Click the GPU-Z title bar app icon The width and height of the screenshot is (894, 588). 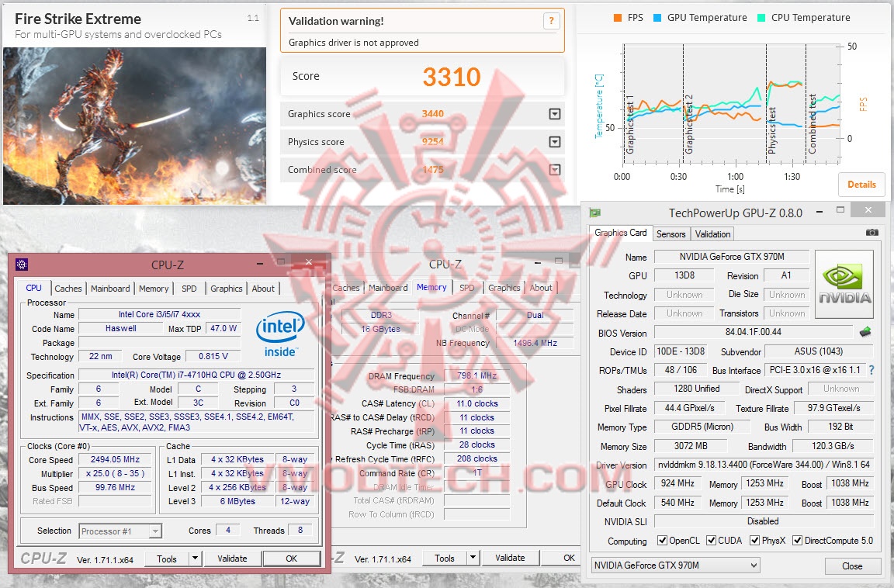(x=595, y=213)
